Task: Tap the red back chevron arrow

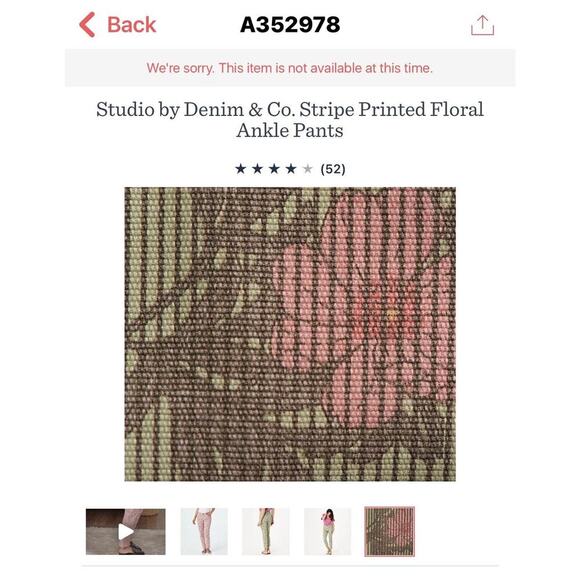Action: pyautogui.click(x=87, y=25)
